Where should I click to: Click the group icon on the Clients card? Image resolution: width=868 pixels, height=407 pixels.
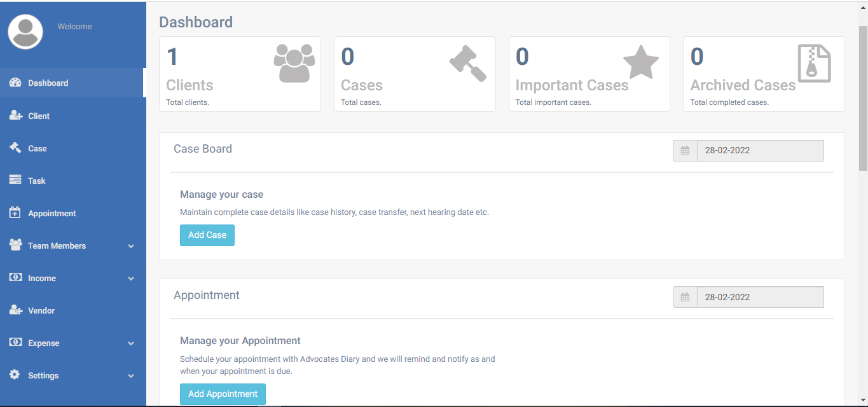coord(294,63)
